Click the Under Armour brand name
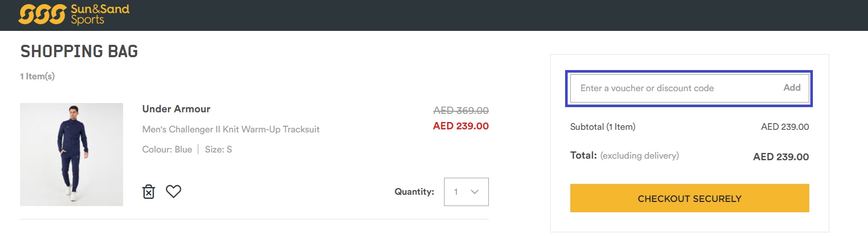 pyautogui.click(x=176, y=109)
